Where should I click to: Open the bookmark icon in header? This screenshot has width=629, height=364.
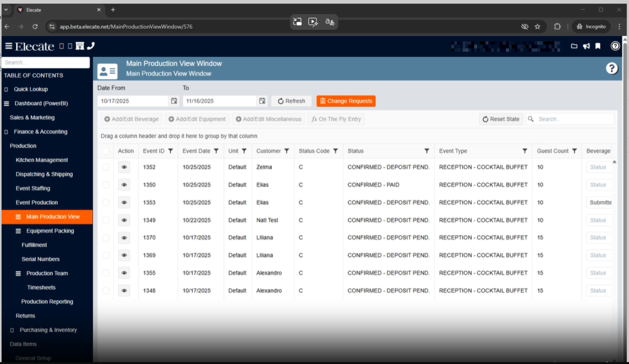(598, 46)
